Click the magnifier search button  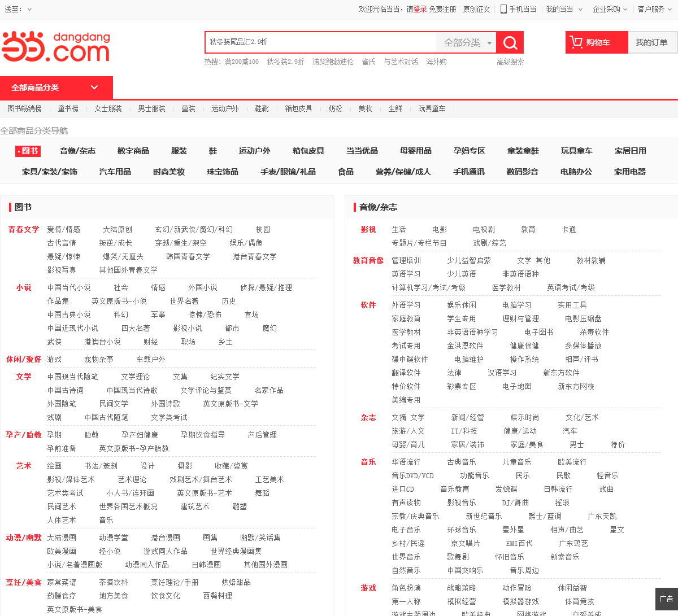(510, 42)
